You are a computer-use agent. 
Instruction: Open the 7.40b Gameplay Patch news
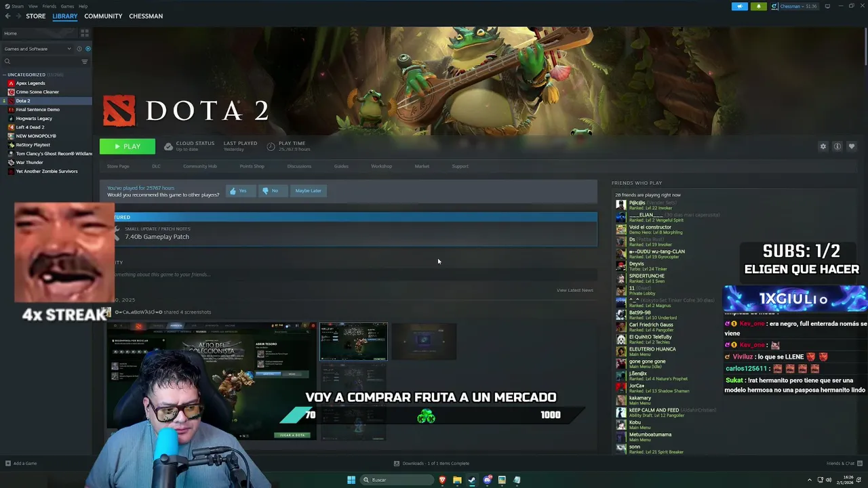pyautogui.click(x=157, y=237)
